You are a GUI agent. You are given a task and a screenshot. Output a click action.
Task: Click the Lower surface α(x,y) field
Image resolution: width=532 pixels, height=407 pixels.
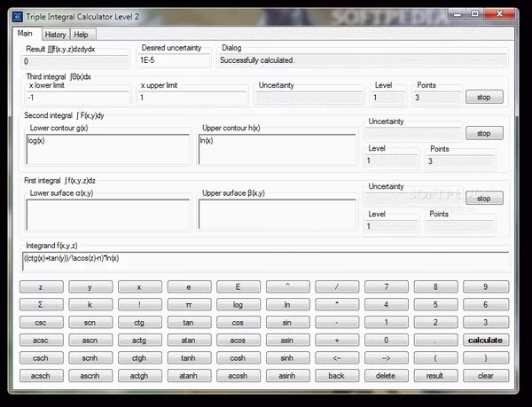[108, 215]
